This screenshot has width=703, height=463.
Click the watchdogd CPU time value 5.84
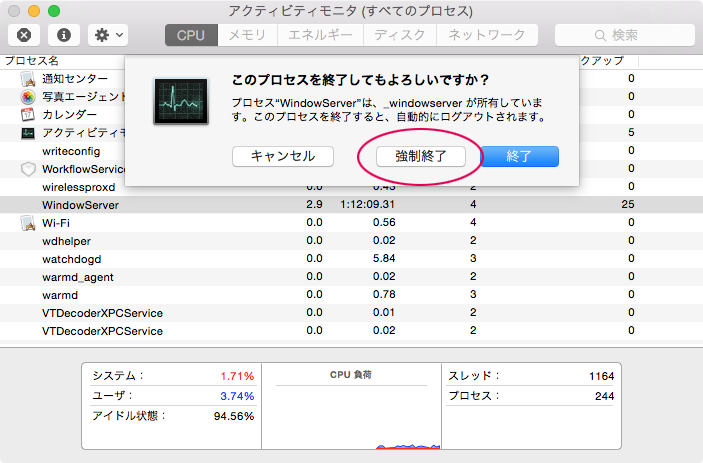(x=384, y=258)
